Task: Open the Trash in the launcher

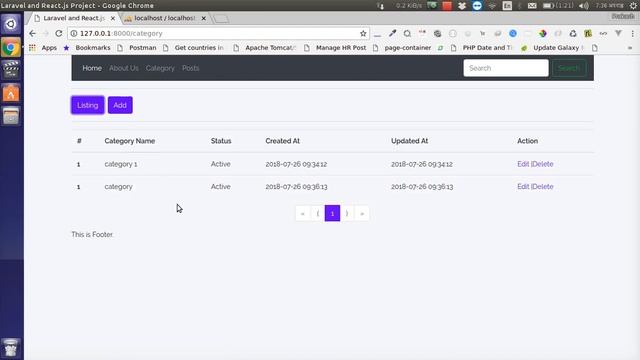Action: tap(11, 348)
